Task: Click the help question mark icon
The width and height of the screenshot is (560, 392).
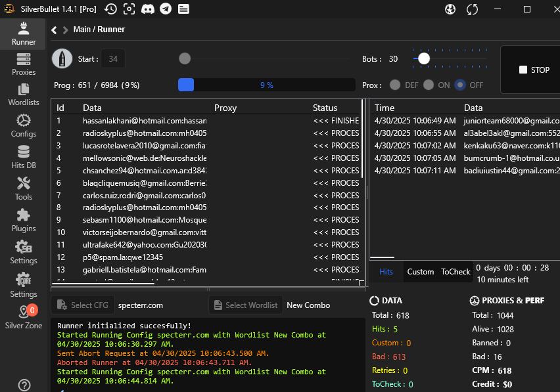Action: [24, 385]
